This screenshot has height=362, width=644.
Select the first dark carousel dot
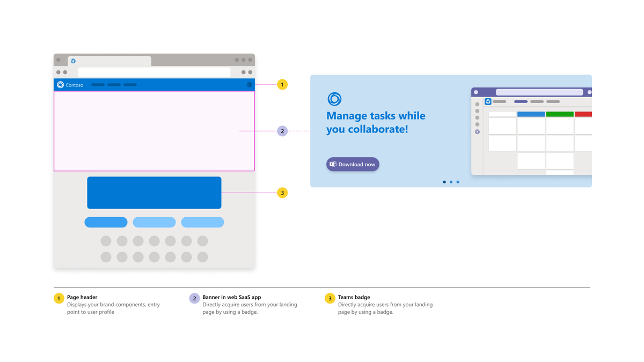tap(444, 182)
